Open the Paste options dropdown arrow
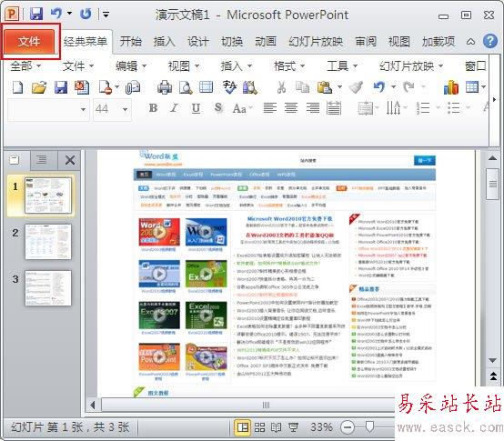 click(x=339, y=86)
